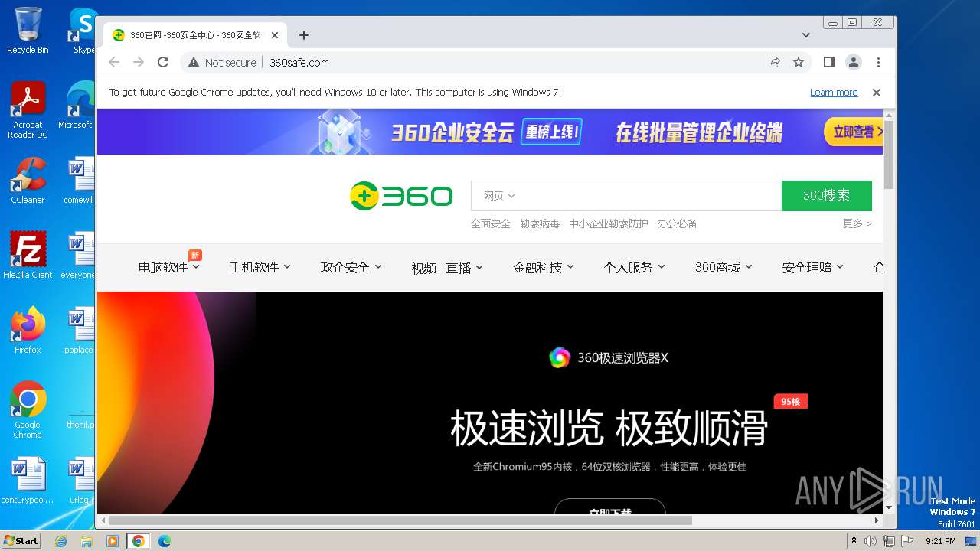Open the FileZilla Client desktop icon
980x551 pixels.
pos(28,255)
